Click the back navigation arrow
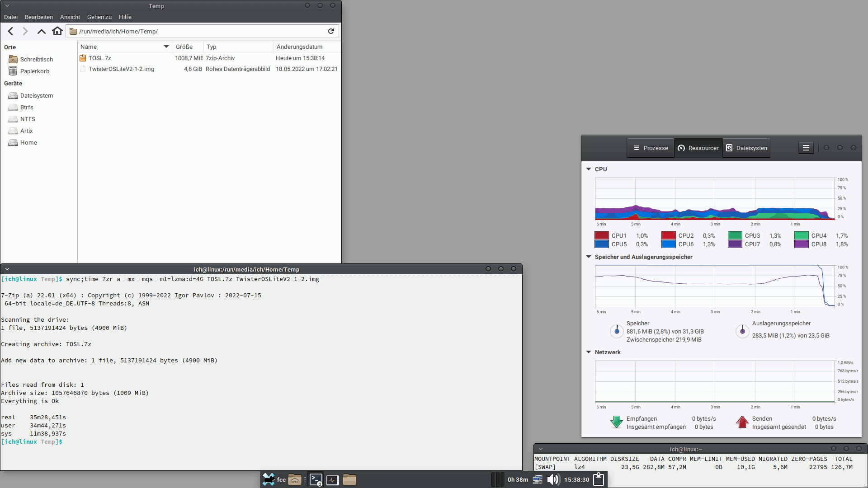 (10, 31)
